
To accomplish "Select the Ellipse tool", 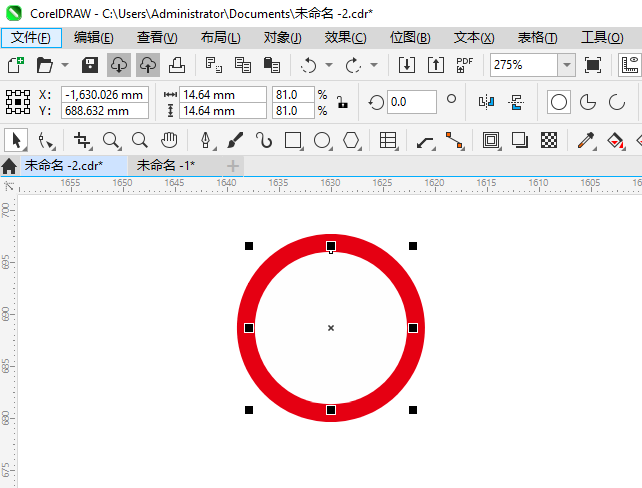I will [323, 140].
